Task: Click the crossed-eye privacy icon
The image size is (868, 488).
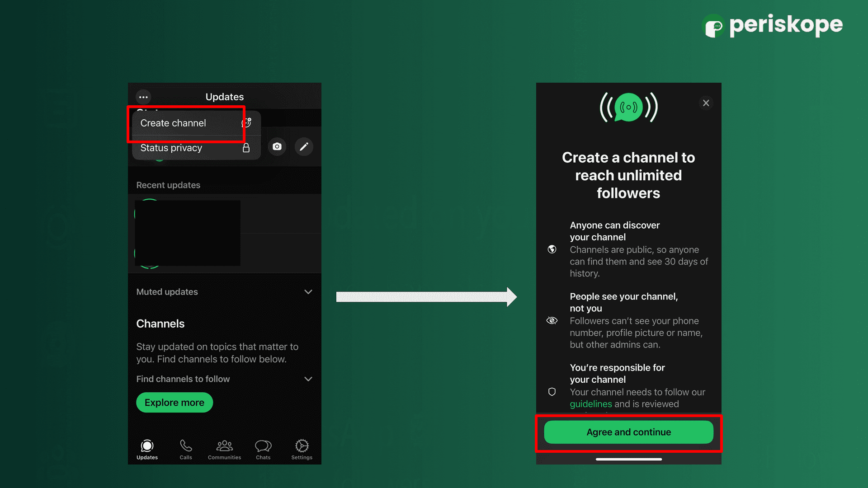Action: click(552, 321)
